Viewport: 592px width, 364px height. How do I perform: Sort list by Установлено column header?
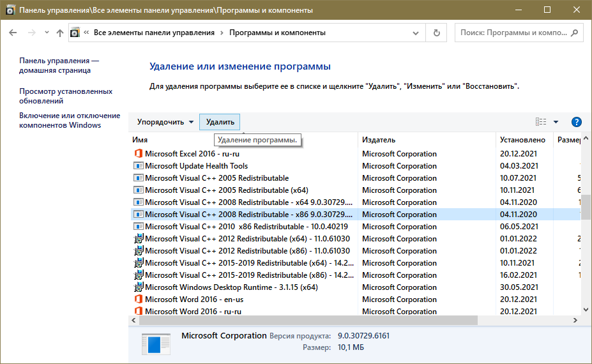(x=522, y=140)
